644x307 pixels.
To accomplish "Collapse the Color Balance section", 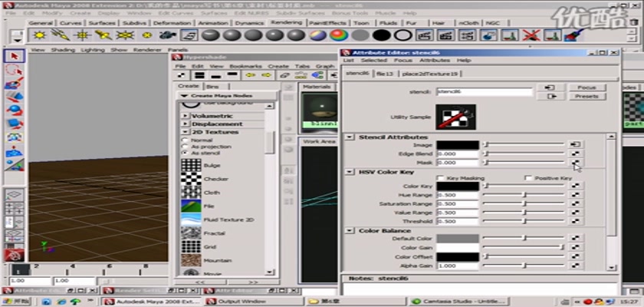I will click(349, 230).
